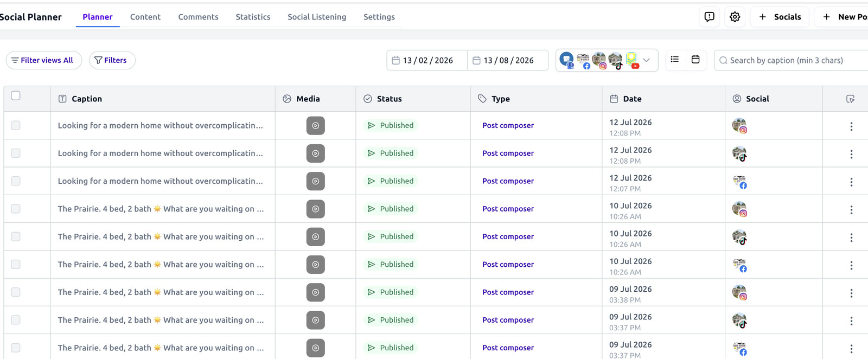
Task: Check the 09 Jul TikTok 03:37 PM post row
Action: tap(16, 320)
